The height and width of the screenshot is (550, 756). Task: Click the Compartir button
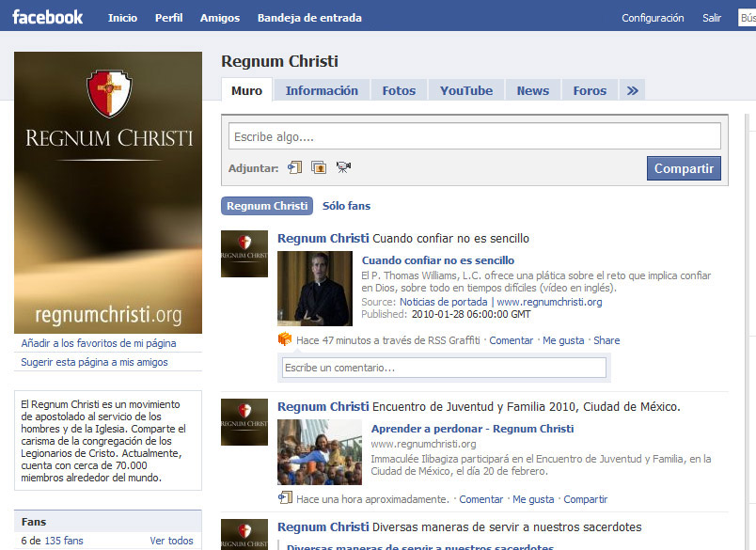click(x=684, y=168)
